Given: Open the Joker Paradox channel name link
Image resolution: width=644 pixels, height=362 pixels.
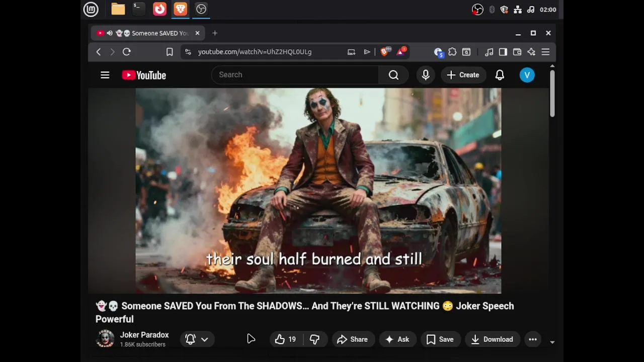Looking at the screenshot, I should (x=144, y=335).
